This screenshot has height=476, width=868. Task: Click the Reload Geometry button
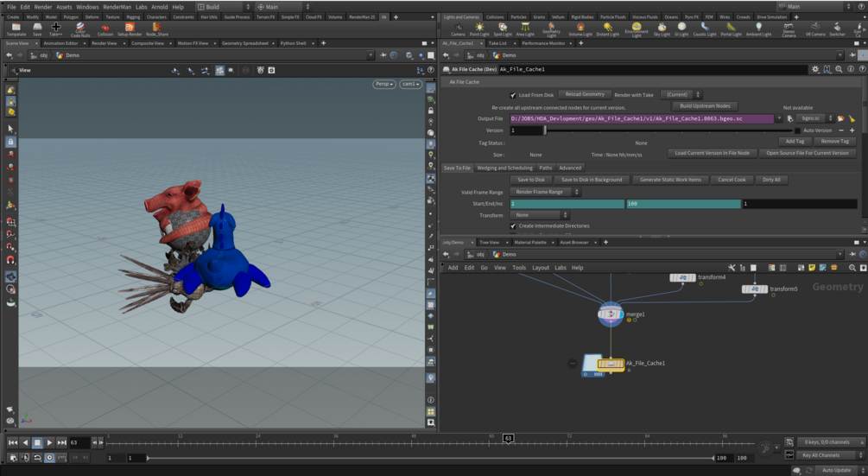[x=585, y=94]
